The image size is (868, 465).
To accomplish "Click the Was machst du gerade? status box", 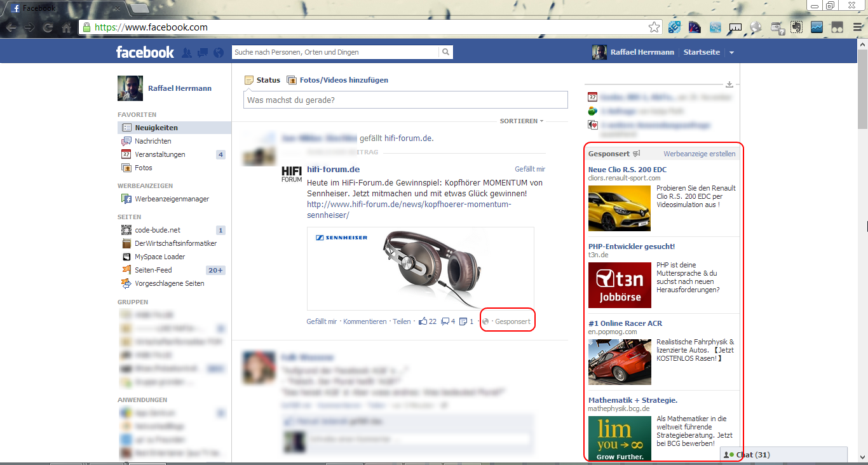I will [x=405, y=100].
